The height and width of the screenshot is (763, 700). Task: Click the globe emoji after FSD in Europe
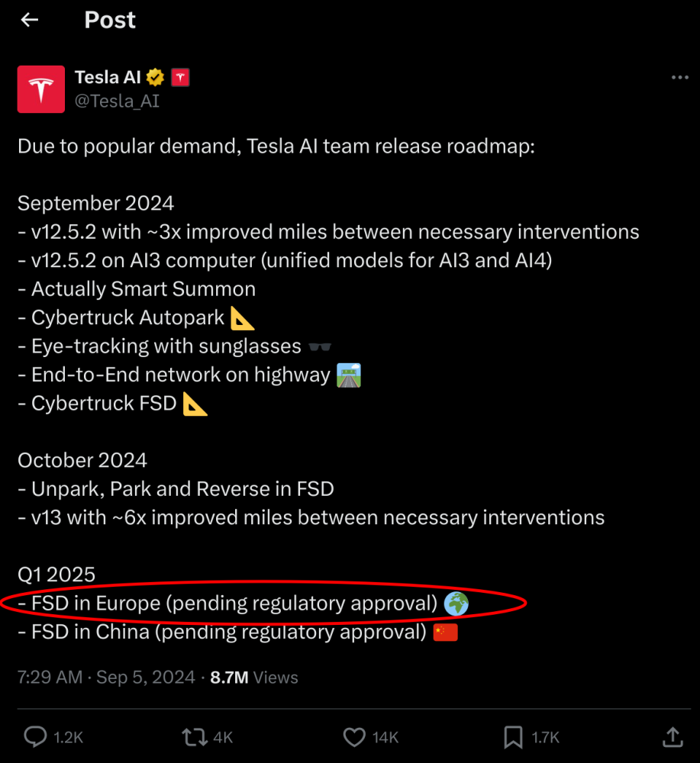click(456, 604)
